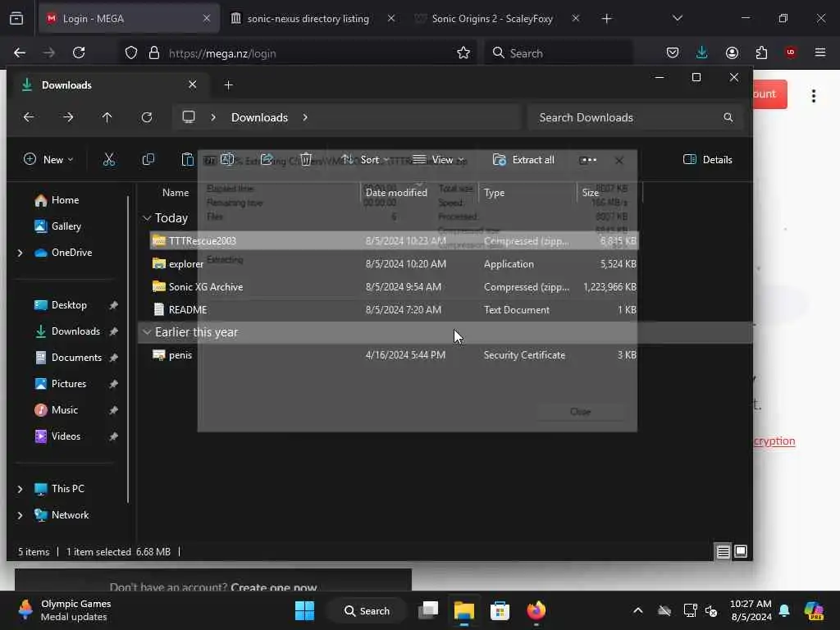List all Firefox tabs dropdown
This screenshot has height=630, width=840.
click(678, 19)
